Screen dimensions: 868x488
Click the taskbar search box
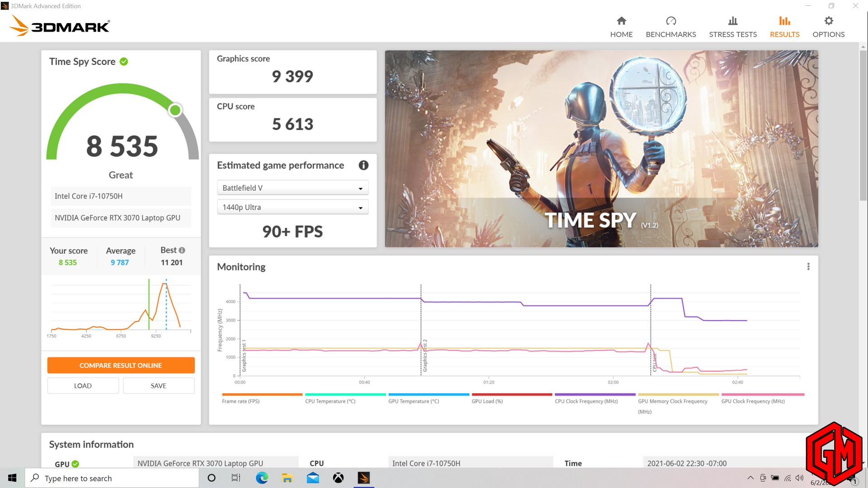[x=112, y=478]
